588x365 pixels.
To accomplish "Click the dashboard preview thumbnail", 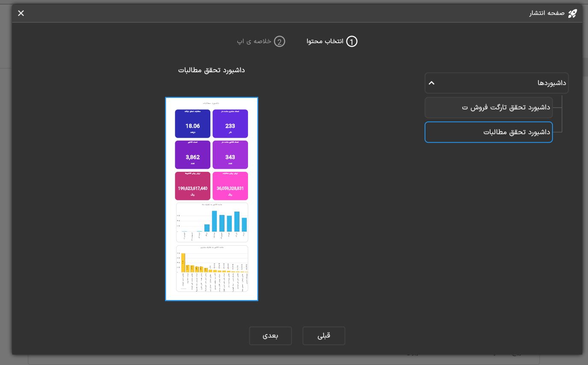I will (x=212, y=199).
